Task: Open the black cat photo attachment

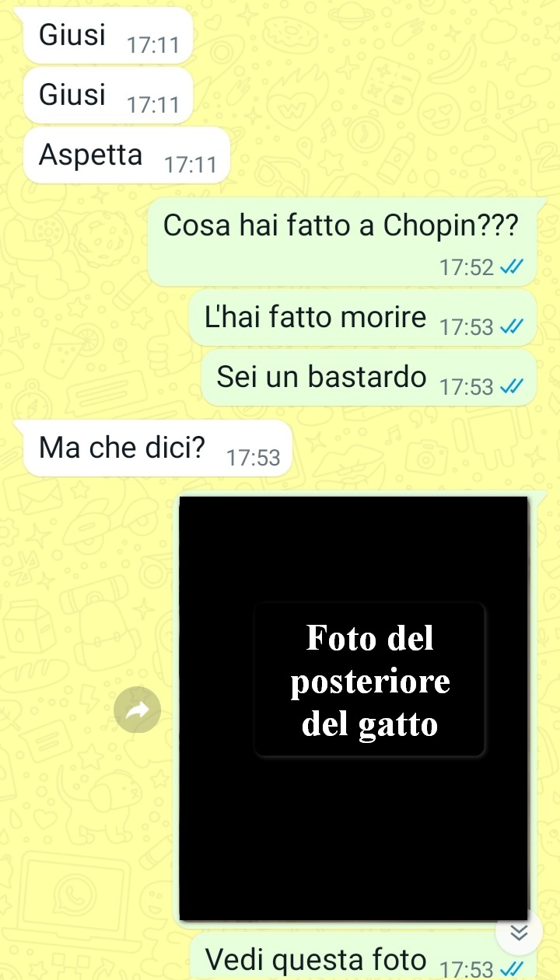Action: pyautogui.click(x=354, y=708)
